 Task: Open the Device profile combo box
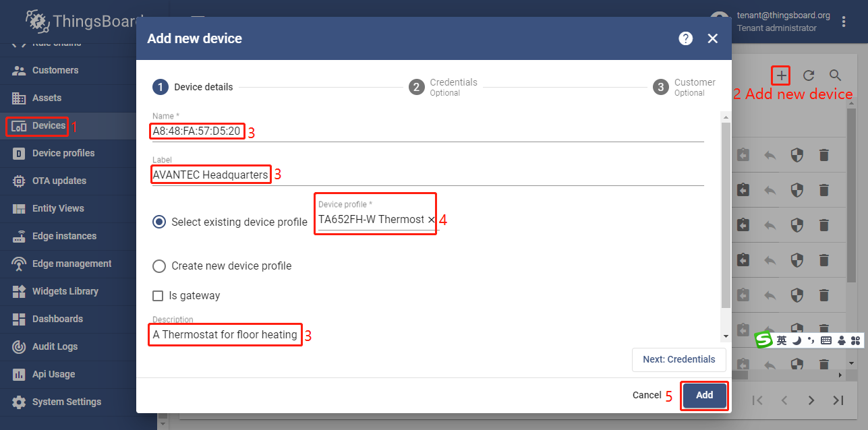click(372, 219)
